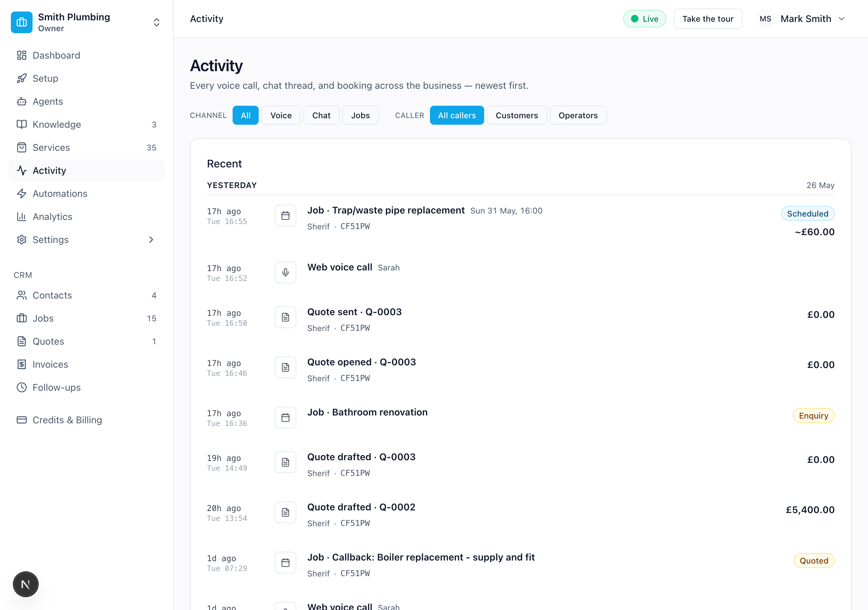Open the Contacts people icon
868x610 pixels.
click(x=22, y=295)
